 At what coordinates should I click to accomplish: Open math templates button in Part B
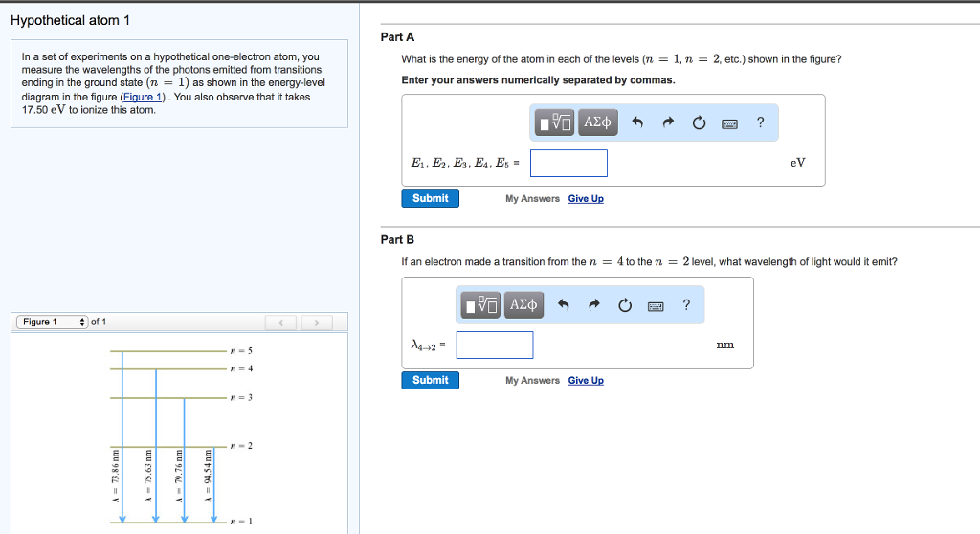tap(480, 305)
